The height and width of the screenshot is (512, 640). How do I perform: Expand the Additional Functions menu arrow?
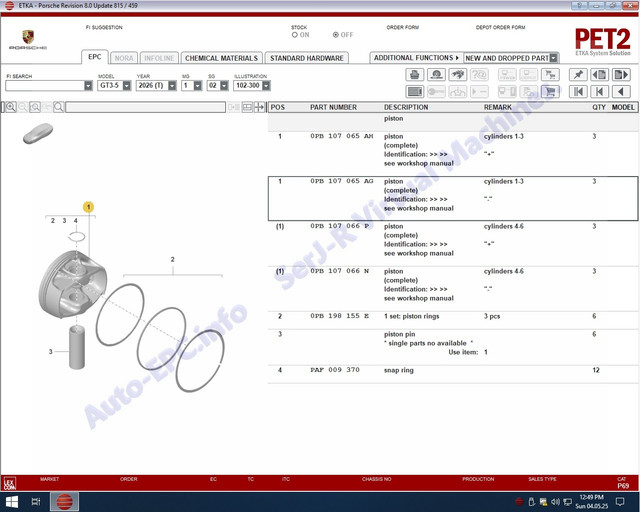[457, 58]
